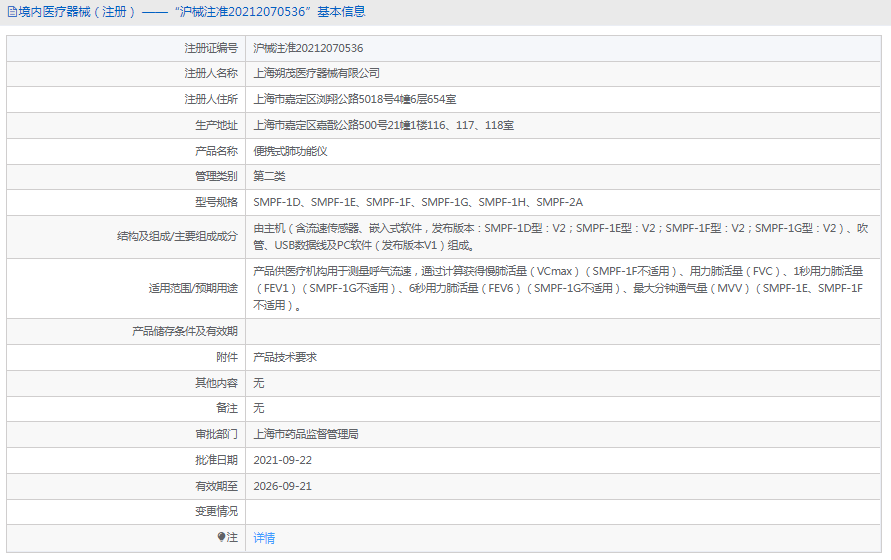Select the 结构及组成/主要组成成分 label

click(177, 237)
